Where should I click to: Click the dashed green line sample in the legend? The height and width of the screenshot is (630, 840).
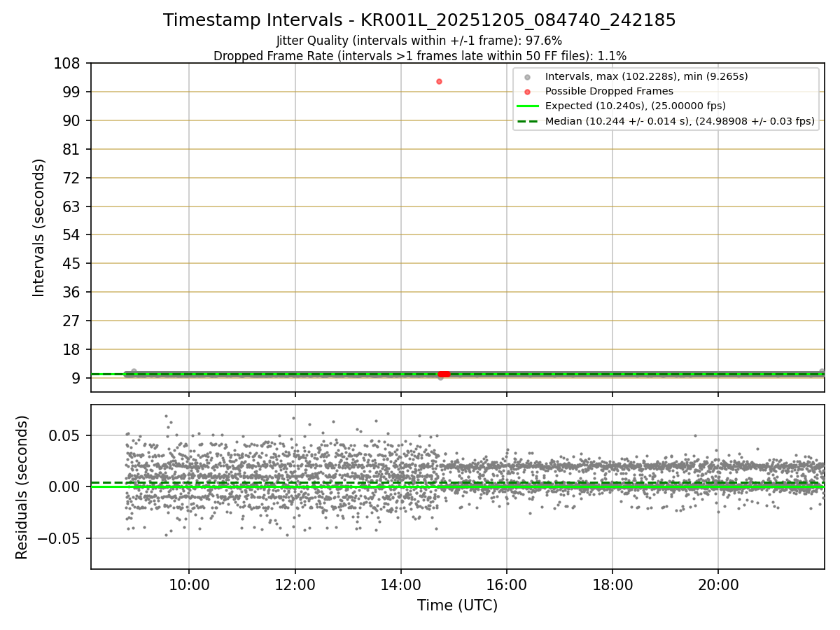(x=527, y=122)
